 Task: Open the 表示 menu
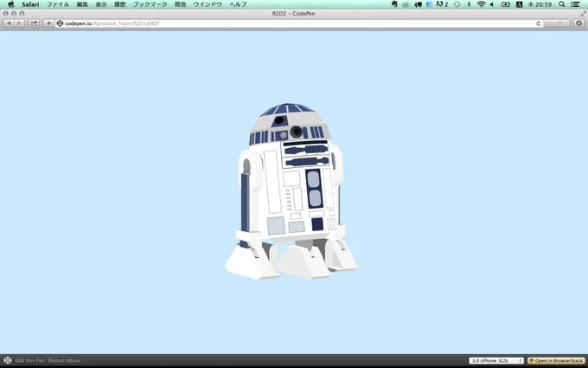101,4
